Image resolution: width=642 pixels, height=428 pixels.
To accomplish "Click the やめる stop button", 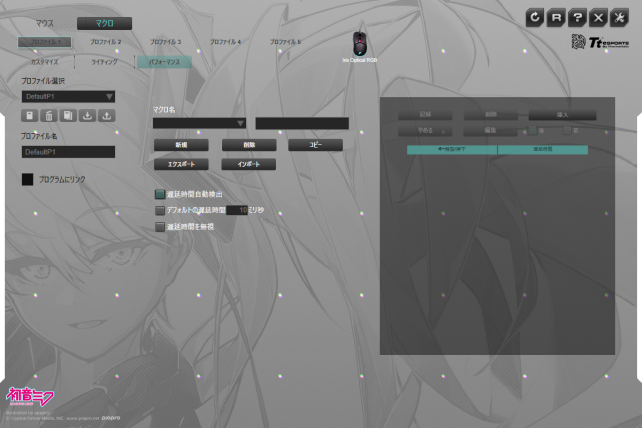I will click(425, 131).
